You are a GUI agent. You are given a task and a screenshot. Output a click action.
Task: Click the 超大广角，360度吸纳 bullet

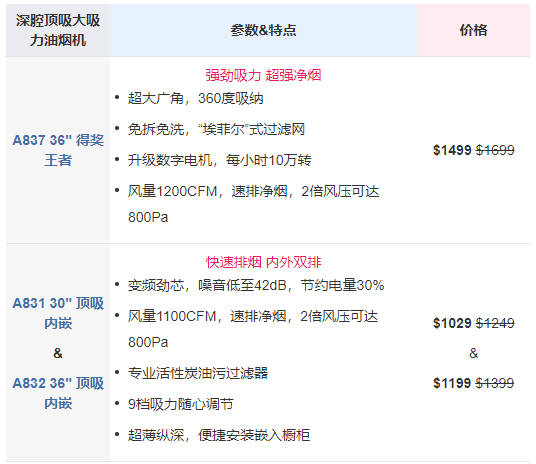click(x=196, y=98)
